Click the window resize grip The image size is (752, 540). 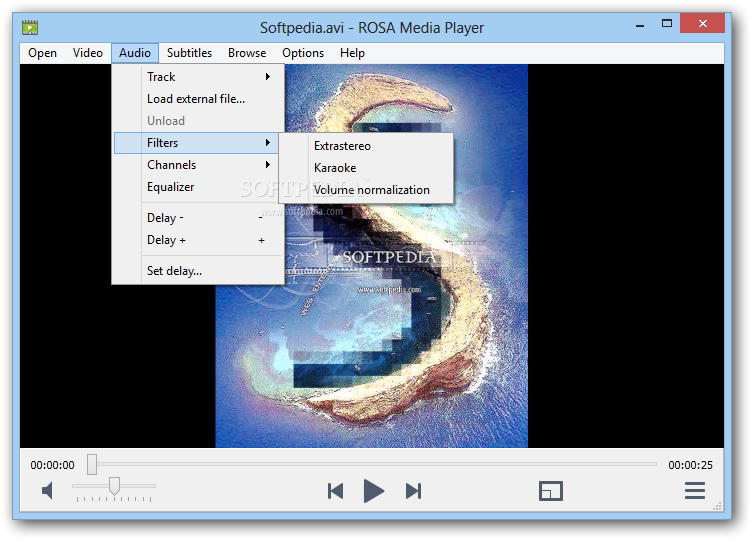[718, 506]
